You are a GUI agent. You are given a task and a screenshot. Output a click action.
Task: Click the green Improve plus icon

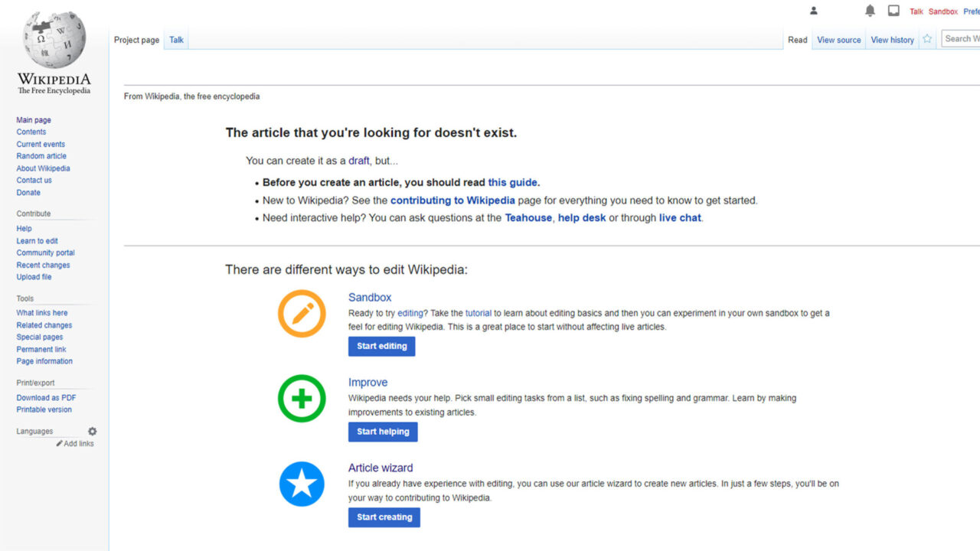tap(302, 398)
